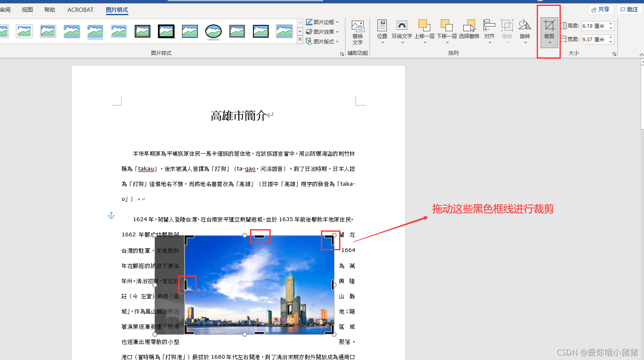
Task: Open the 环绕文字 wrap text menu
Action: coord(402,31)
